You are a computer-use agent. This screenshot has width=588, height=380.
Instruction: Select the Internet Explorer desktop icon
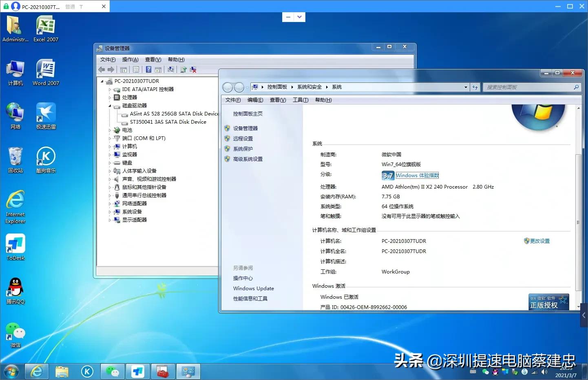[15, 207]
